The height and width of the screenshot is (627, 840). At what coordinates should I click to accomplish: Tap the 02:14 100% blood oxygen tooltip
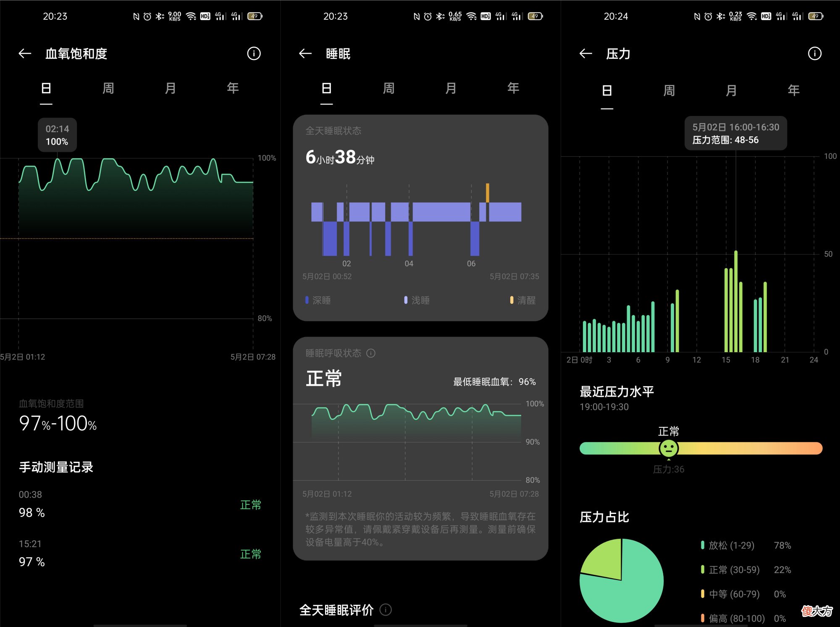tap(57, 135)
